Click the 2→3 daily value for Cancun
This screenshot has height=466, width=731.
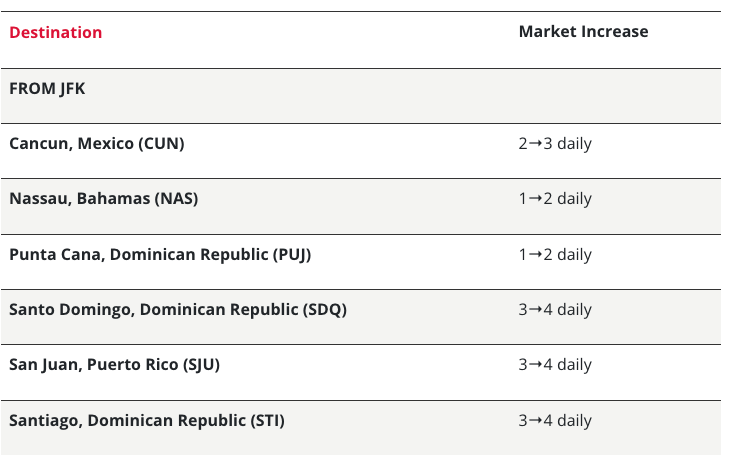(x=555, y=143)
